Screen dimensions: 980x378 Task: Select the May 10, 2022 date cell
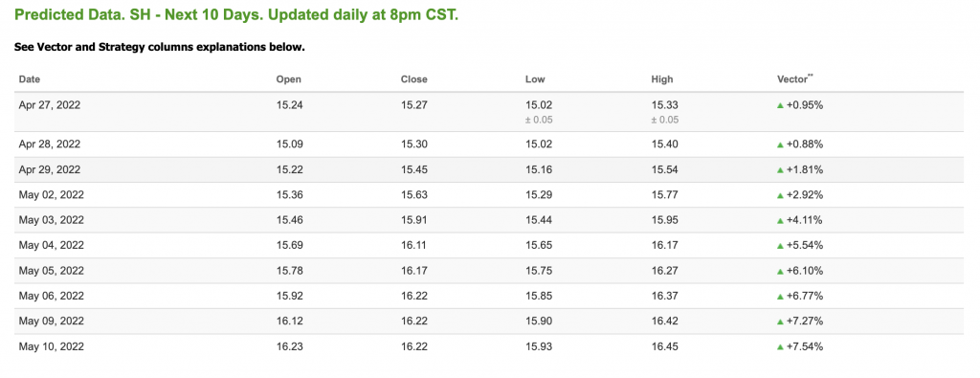[x=52, y=346]
